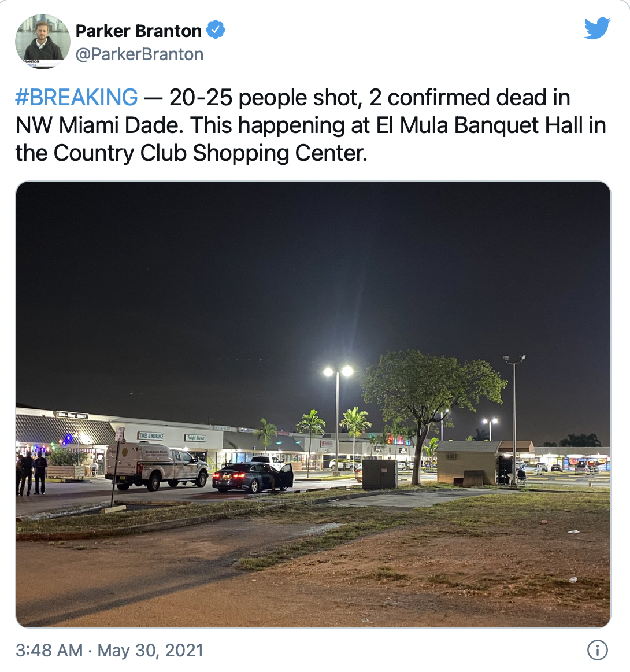Click the Miami-Dade police truck in photo

(157, 466)
